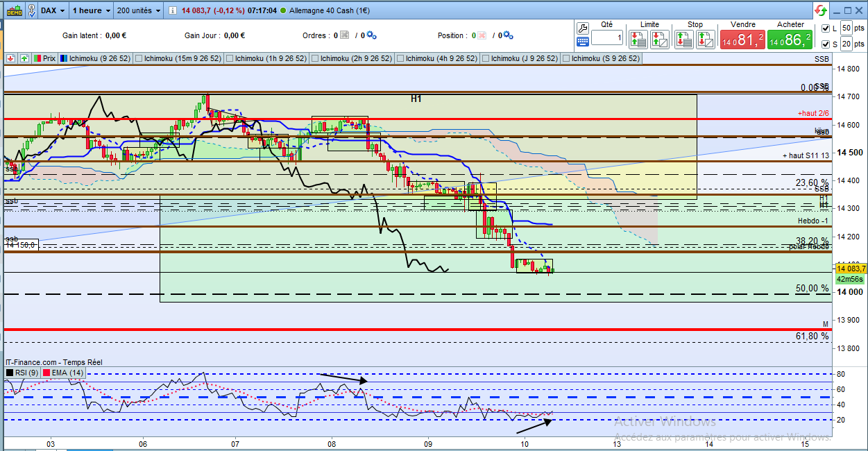Click the red down-arrow indicator icon

coord(10,59)
